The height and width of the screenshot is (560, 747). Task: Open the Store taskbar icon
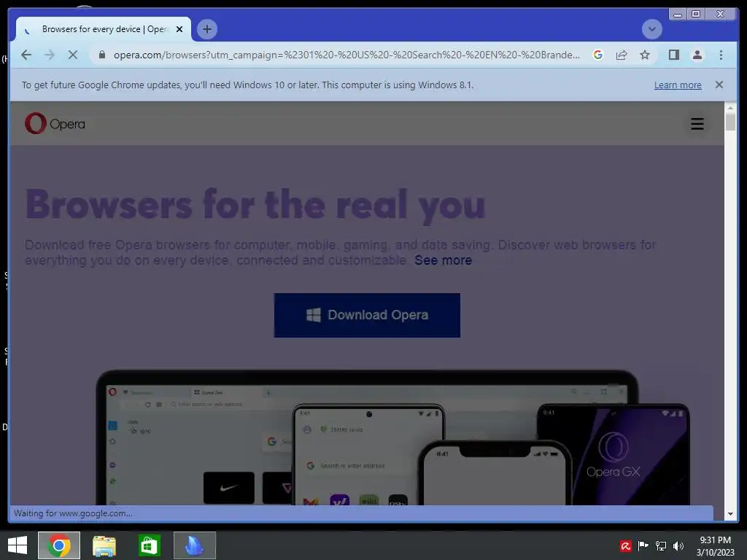click(x=149, y=545)
